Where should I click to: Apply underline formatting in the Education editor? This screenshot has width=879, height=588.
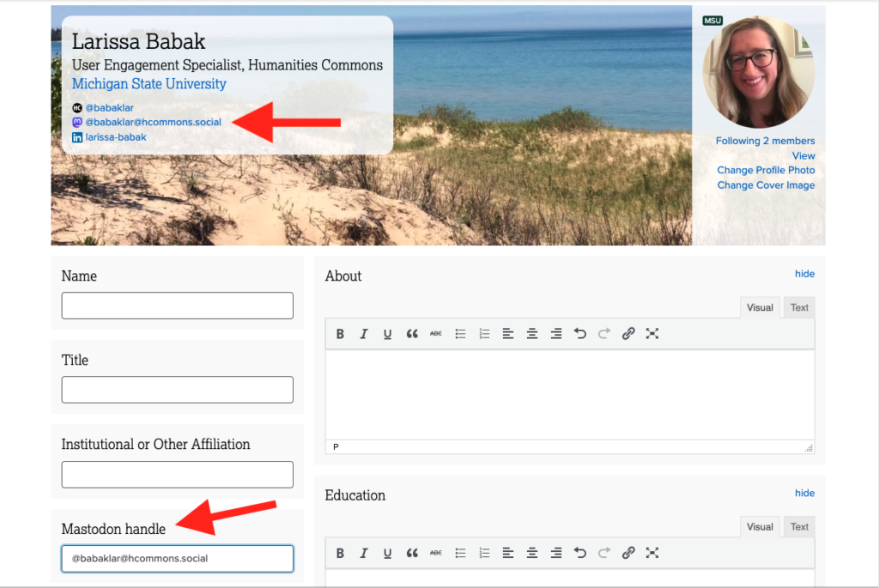tap(387, 553)
